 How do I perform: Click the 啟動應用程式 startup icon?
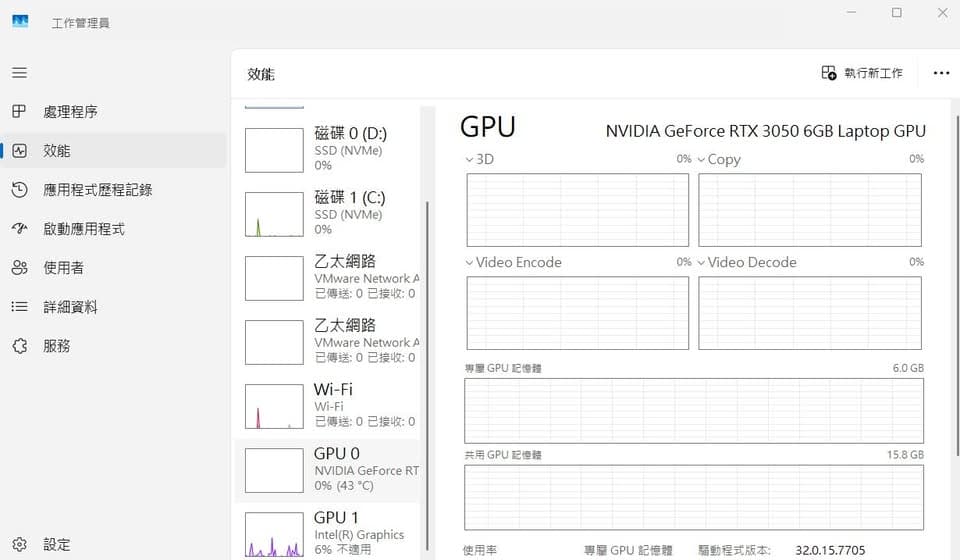pyautogui.click(x=20, y=229)
